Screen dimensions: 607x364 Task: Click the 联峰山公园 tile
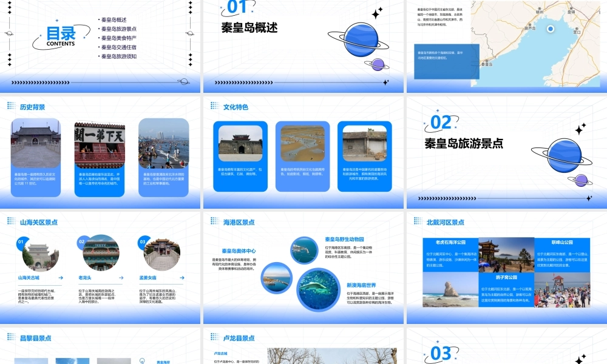click(562, 255)
